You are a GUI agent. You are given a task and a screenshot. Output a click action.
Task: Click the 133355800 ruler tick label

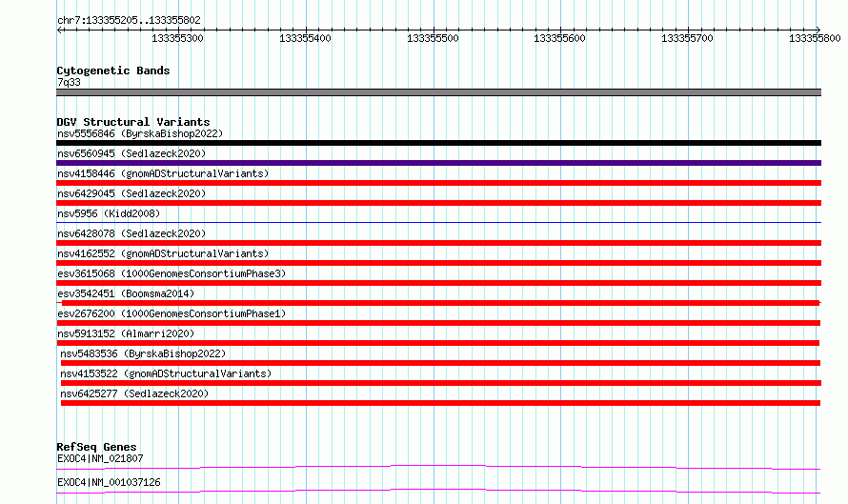pos(815,38)
